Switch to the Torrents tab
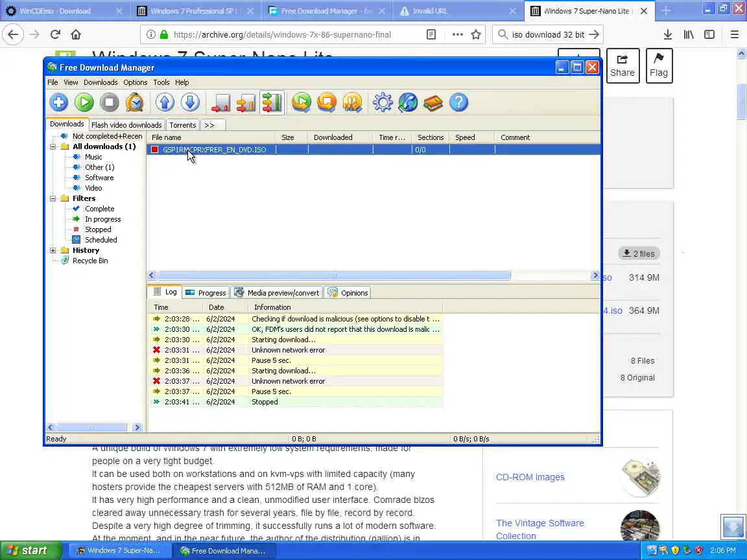747x560 pixels. click(x=182, y=124)
